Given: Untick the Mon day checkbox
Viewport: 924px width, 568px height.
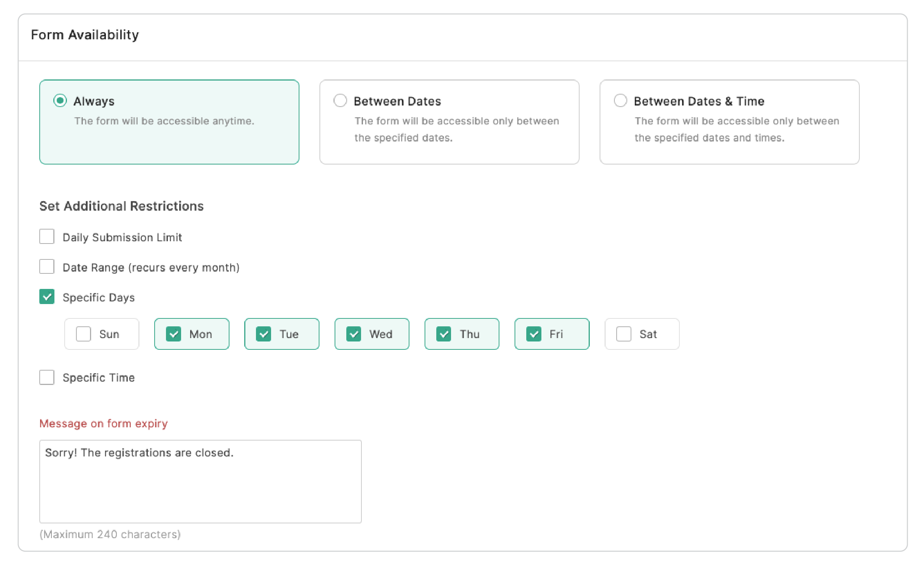Looking at the screenshot, I should 174,334.
